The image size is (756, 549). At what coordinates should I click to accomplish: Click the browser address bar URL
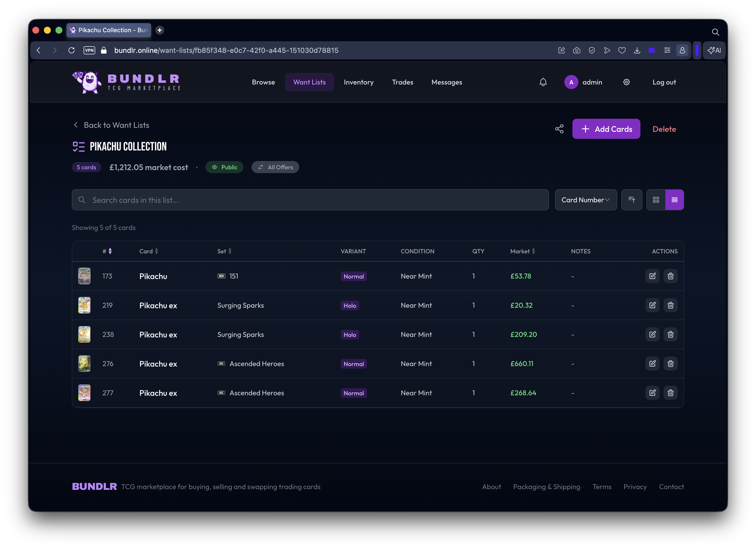(226, 50)
